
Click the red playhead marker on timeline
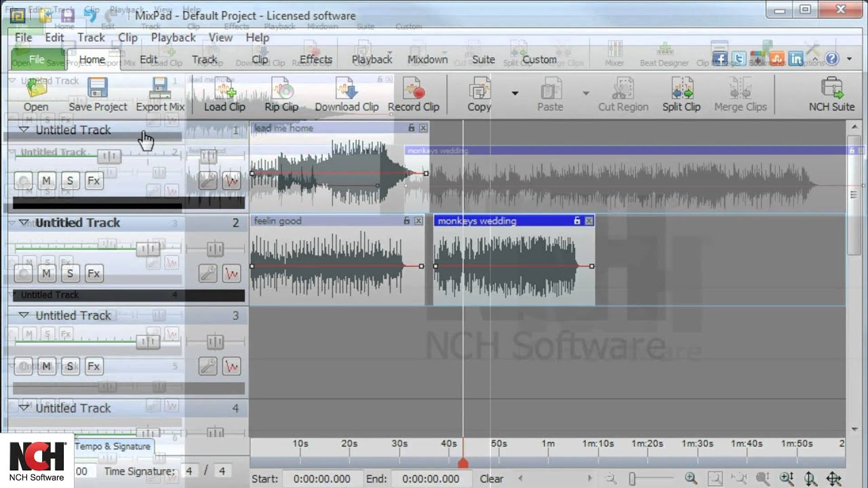tap(463, 464)
